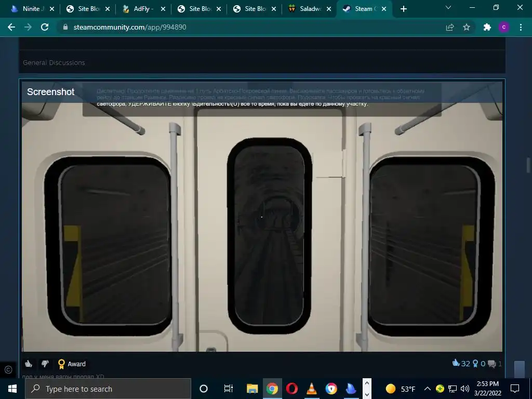Open Opera from the taskbar
The height and width of the screenshot is (399, 532).
click(x=292, y=389)
